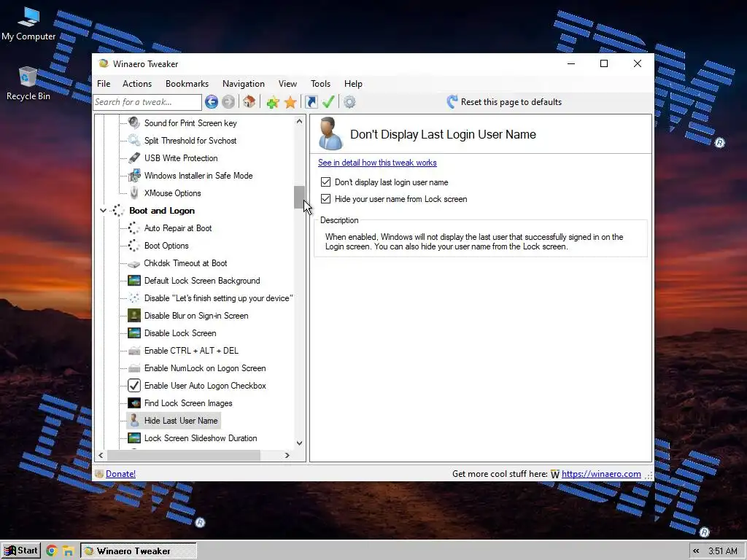Image resolution: width=747 pixels, height=560 pixels.
Task: Open File Explorer taskbar icon
Action: [68, 551]
